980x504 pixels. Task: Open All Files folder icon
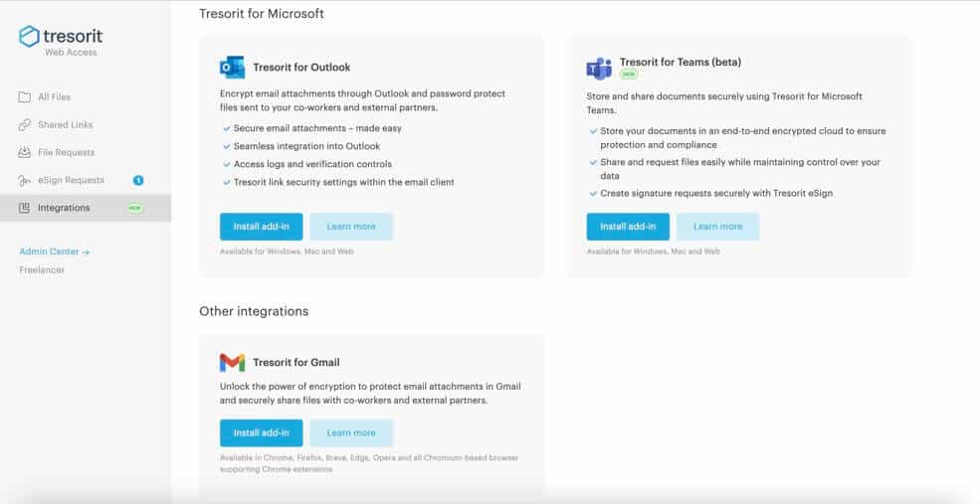tap(24, 96)
